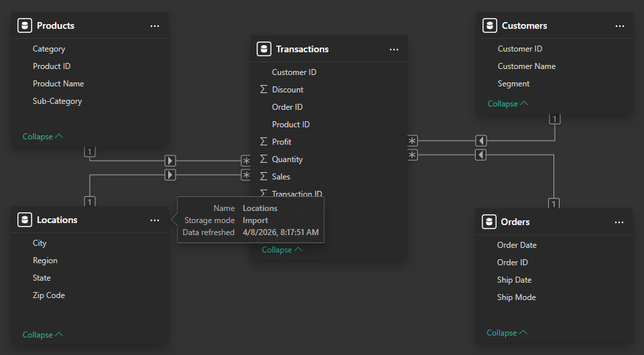Screen dimensions: 644x355
Task: Click the Transactions table database icon
Action: click(x=264, y=49)
